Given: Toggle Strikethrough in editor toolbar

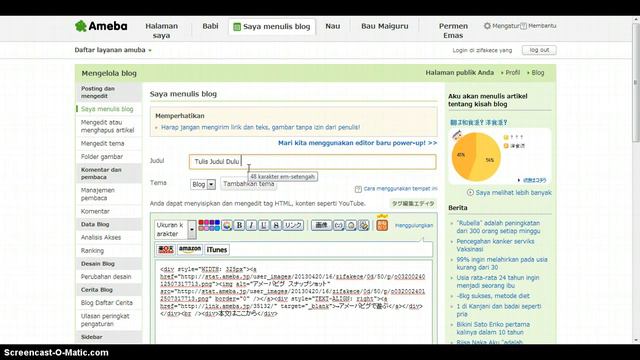Looking at the screenshot, I should 276,225.
